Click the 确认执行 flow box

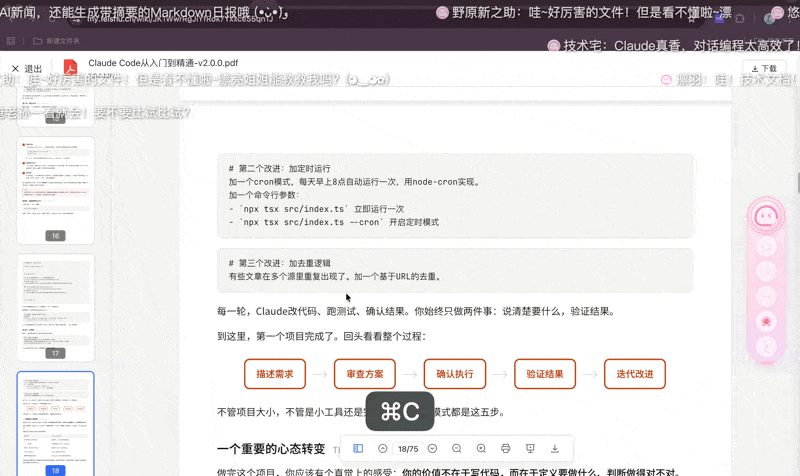(455, 374)
